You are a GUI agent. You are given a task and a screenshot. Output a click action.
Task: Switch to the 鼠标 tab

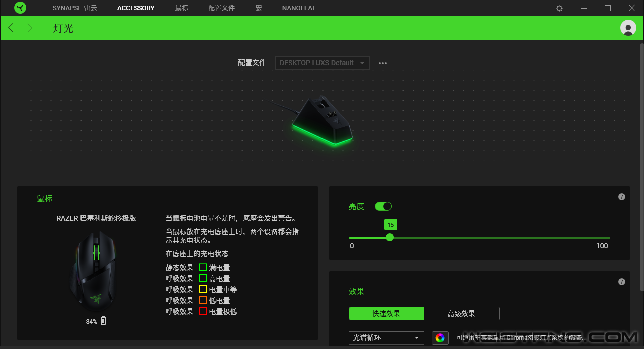click(182, 8)
